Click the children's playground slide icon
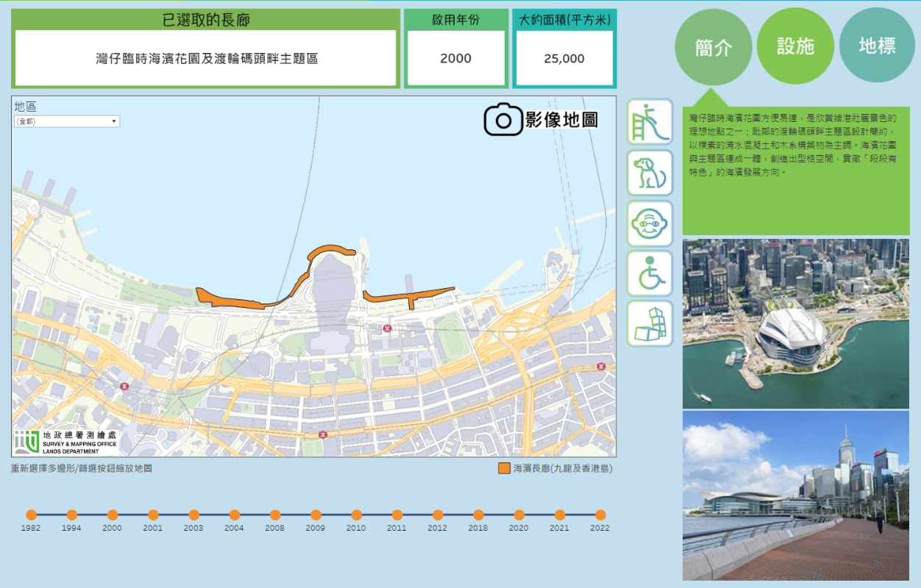The height and width of the screenshot is (588, 921). click(650, 122)
